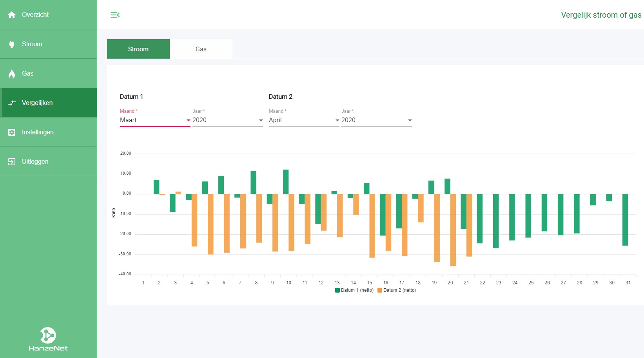Open the Overzicht page
Image resolution: width=644 pixels, height=358 pixels.
click(x=49, y=14)
